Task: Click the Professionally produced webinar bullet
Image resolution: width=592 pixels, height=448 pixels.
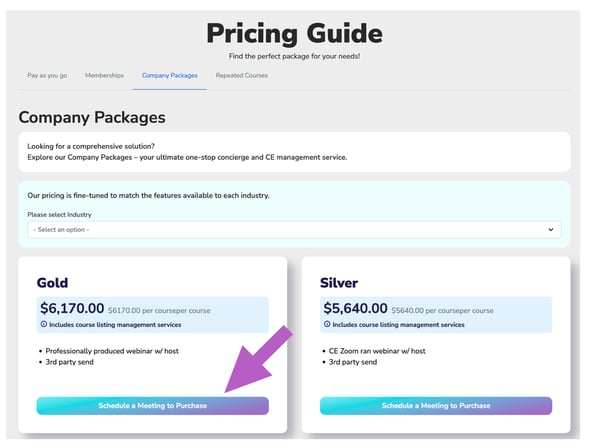Action: click(112, 351)
